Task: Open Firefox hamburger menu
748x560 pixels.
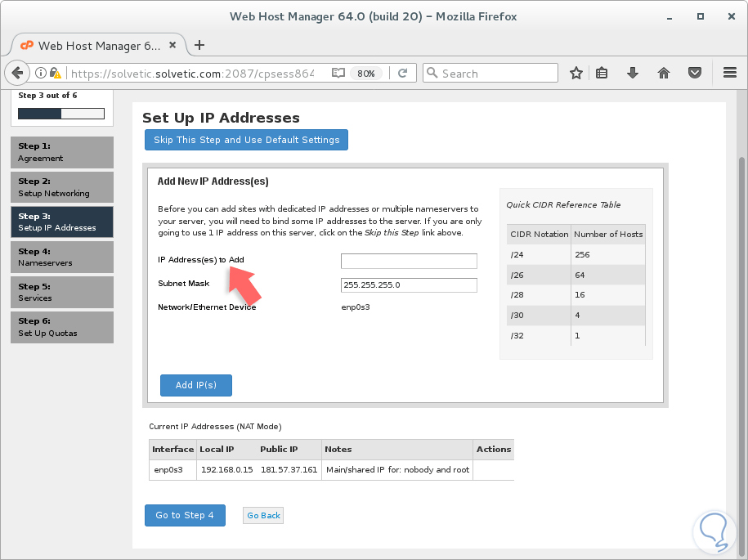Action: pos(730,73)
